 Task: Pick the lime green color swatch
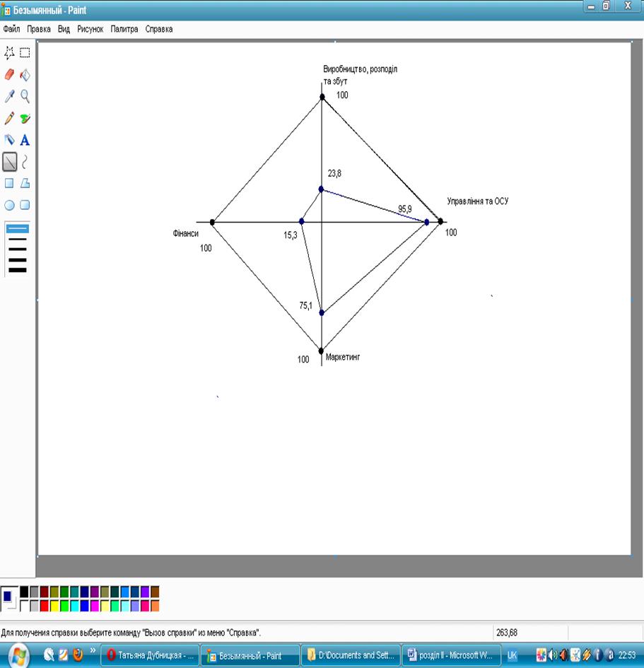(x=64, y=605)
